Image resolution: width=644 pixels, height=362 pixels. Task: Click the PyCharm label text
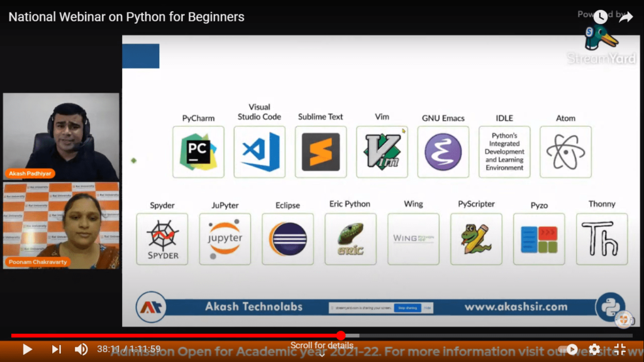pyautogui.click(x=198, y=118)
